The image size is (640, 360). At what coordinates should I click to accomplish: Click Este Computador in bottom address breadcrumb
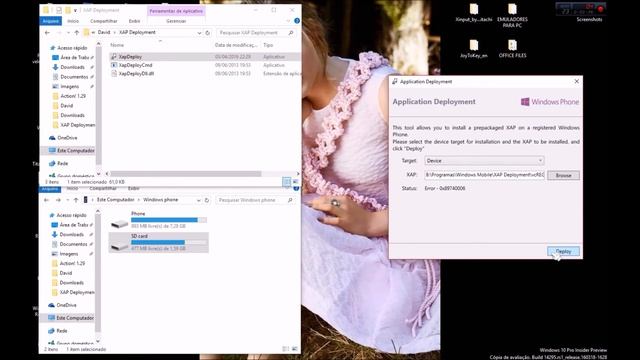pyautogui.click(x=116, y=200)
